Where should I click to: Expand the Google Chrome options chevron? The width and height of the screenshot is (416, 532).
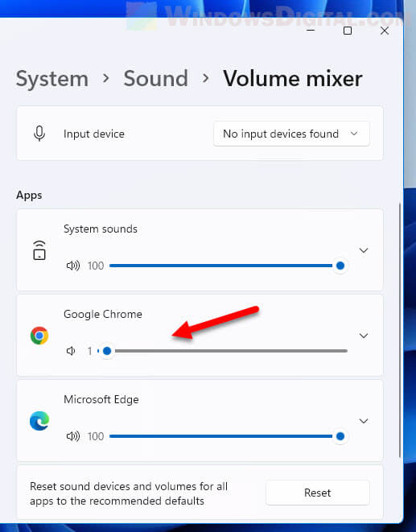pyautogui.click(x=364, y=336)
